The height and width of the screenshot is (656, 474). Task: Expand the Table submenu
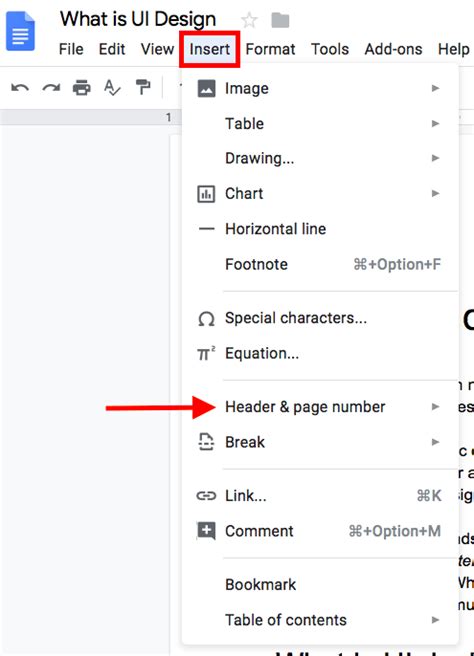coord(320,123)
